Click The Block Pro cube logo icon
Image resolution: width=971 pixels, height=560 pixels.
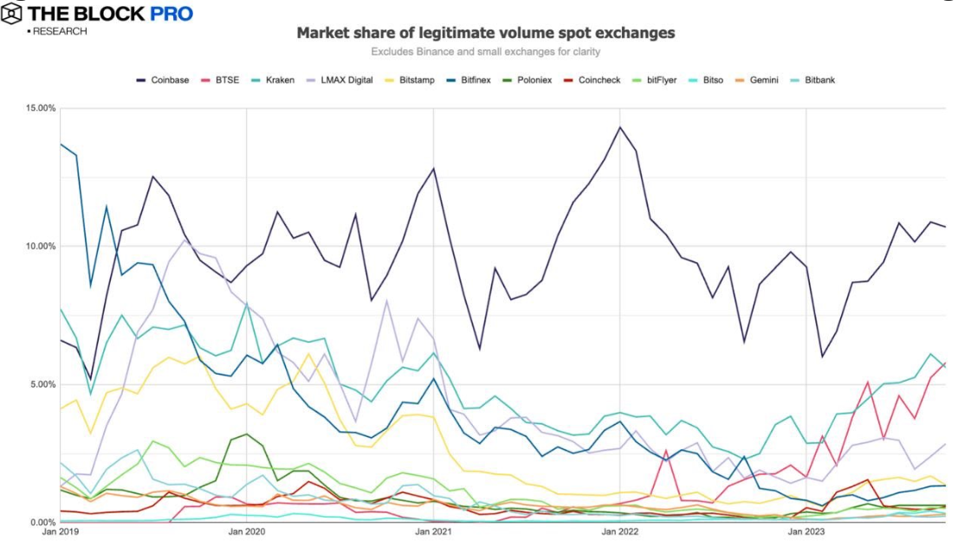pos(11,14)
